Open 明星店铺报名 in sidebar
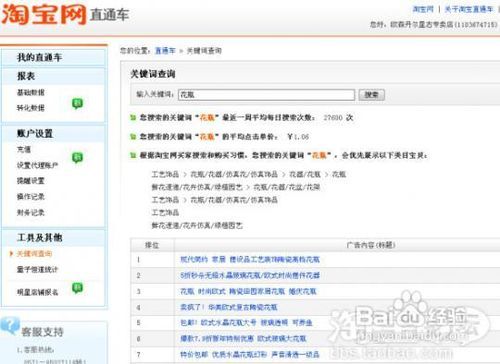Viewport: 500px width, 364px height. tap(37, 292)
